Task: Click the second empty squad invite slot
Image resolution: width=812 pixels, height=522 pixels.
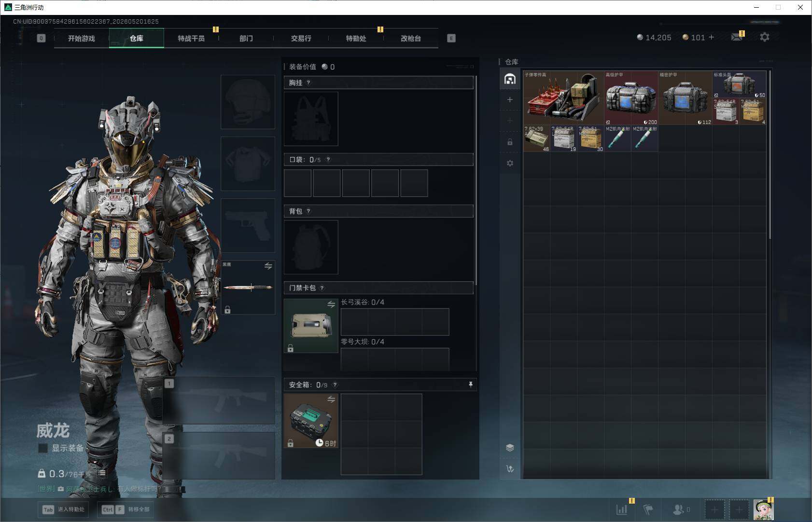Action: [x=739, y=509]
